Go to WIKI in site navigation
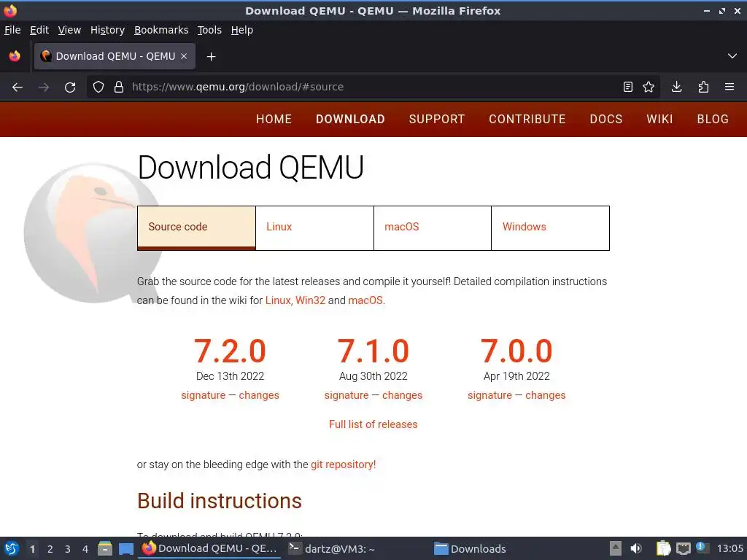The width and height of the screenshot is (747, 560). coord(659,119)
